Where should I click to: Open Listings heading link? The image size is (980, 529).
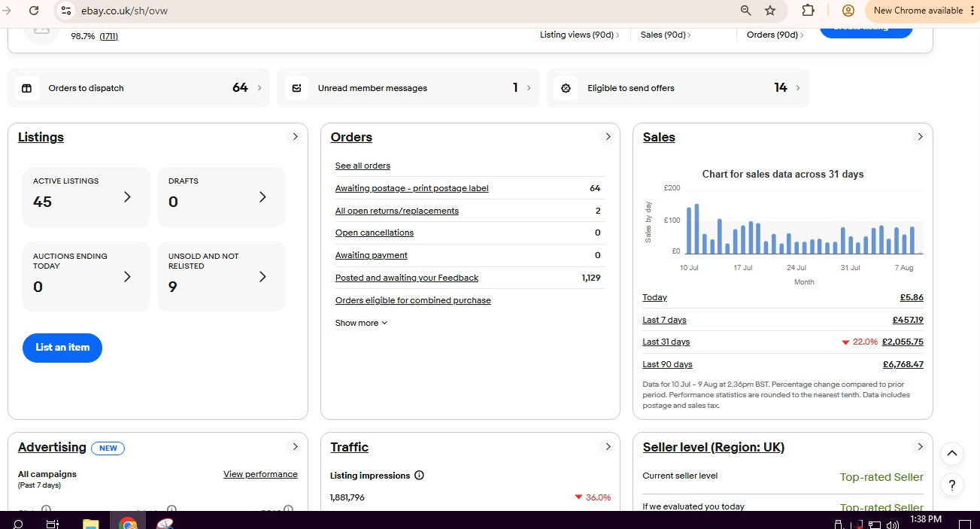click(41, 137)
